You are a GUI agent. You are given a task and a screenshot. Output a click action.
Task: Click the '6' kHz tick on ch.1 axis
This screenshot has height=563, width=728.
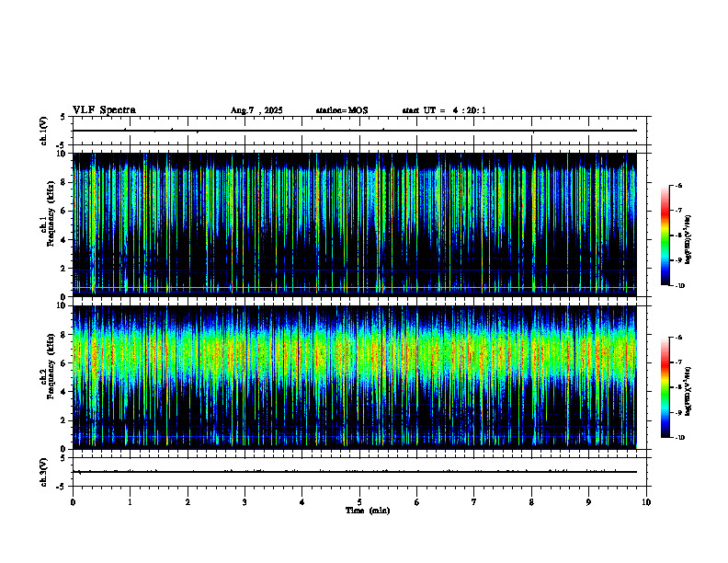64,211
